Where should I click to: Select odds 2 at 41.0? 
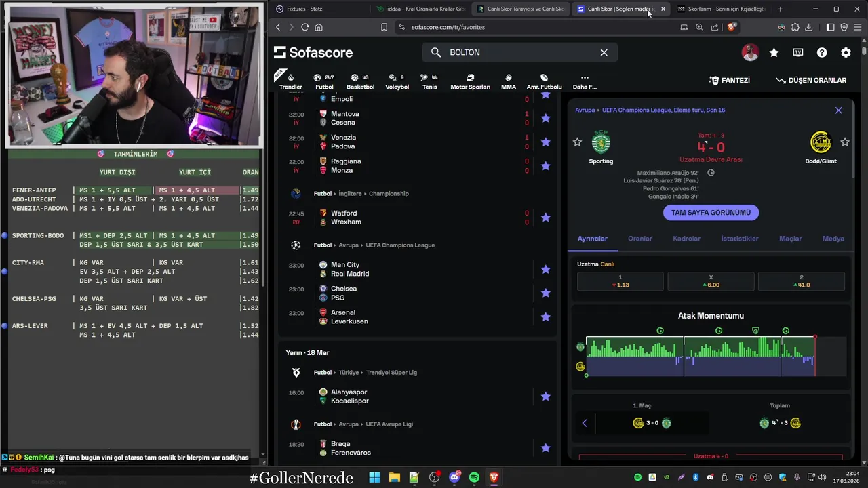[801, 281]
